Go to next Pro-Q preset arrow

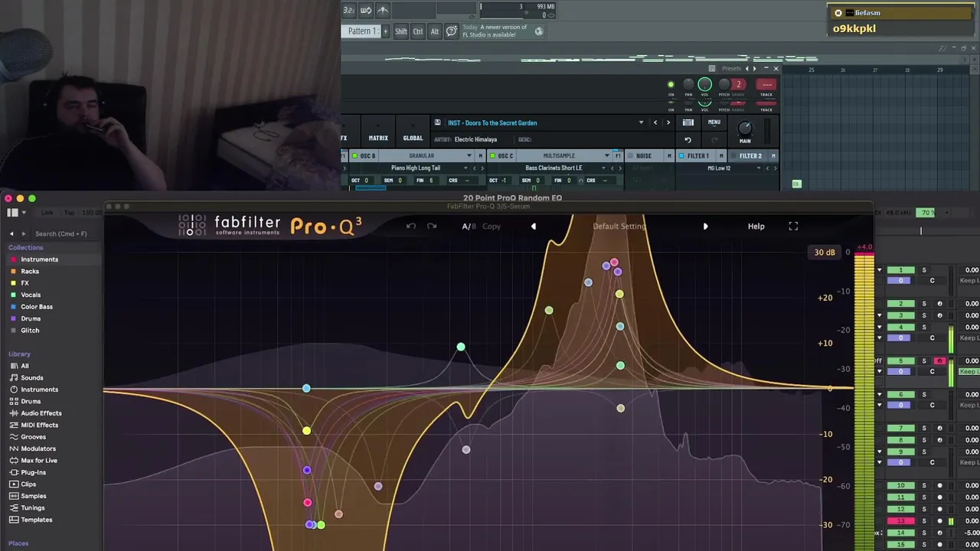pos(705,227)
